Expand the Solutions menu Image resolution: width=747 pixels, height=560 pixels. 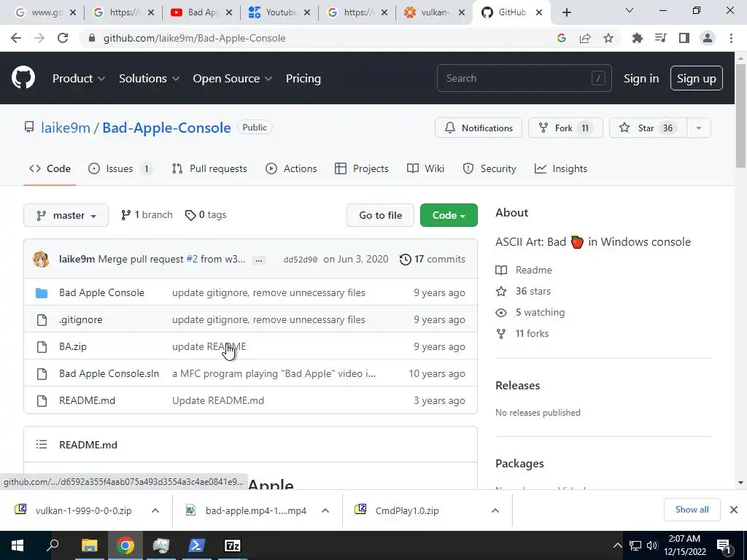coord(149,79)
